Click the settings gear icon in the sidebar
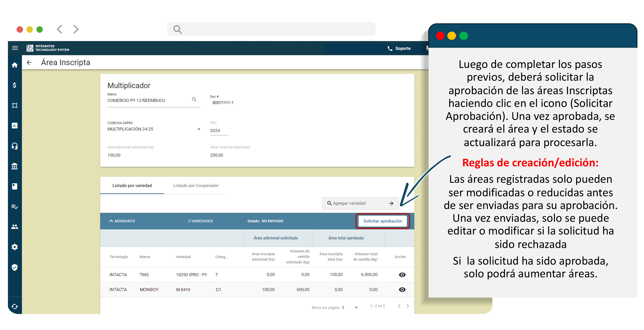The image size is (644, 330). point(15,247)
